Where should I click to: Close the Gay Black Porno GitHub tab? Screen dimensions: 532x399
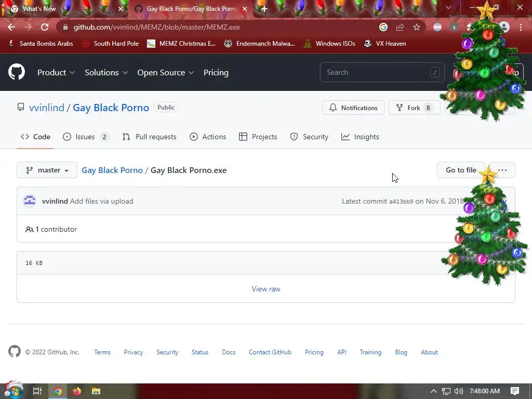click(245, 9)
